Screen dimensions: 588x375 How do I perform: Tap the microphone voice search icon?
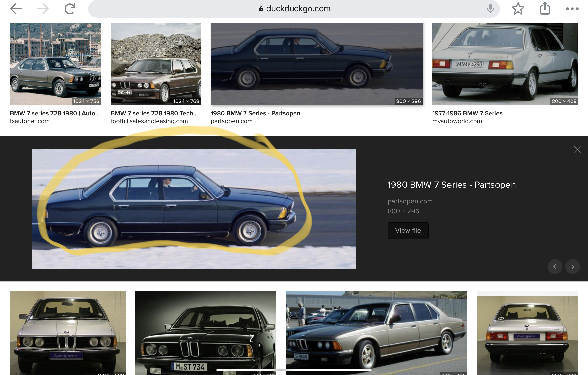490,9
